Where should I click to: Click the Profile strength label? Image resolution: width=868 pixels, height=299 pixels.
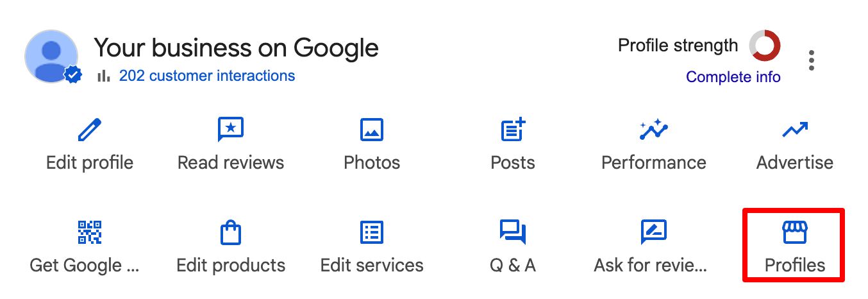[678, 46]
